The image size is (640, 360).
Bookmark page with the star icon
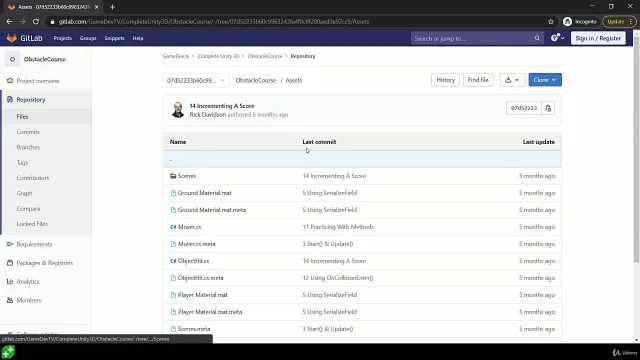tap(551, 22)
